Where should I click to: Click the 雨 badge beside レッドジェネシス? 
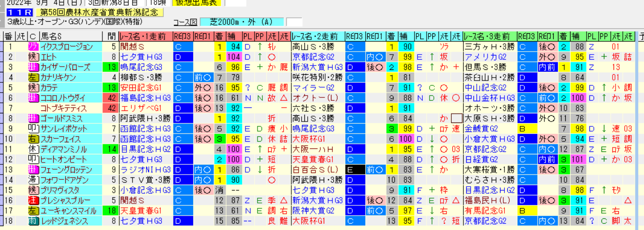point(33,221)
